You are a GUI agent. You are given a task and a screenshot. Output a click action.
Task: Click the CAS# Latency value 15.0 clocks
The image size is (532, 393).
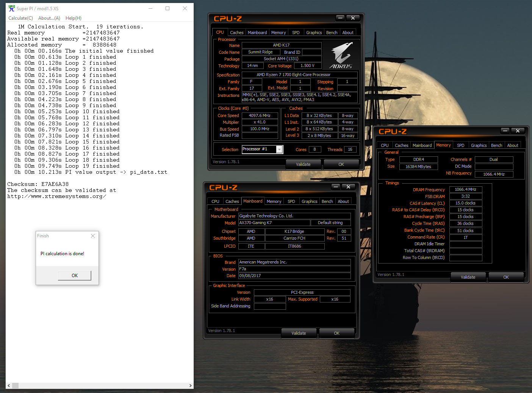[x=466, y=203]
